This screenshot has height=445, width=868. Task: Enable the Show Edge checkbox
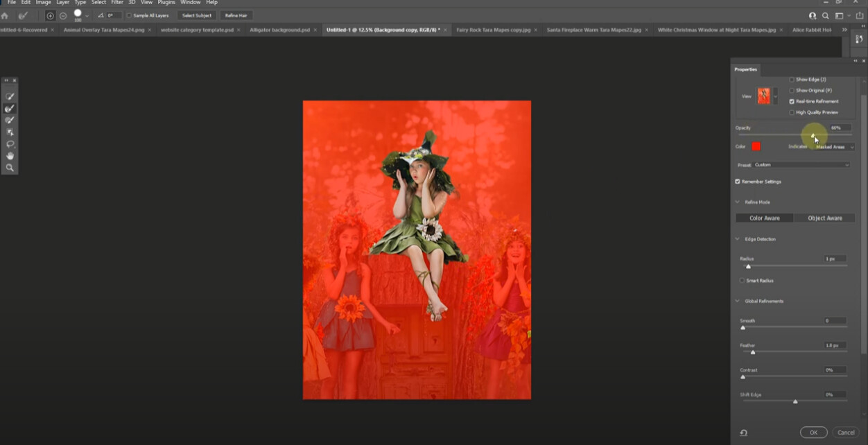click(790, 79)
